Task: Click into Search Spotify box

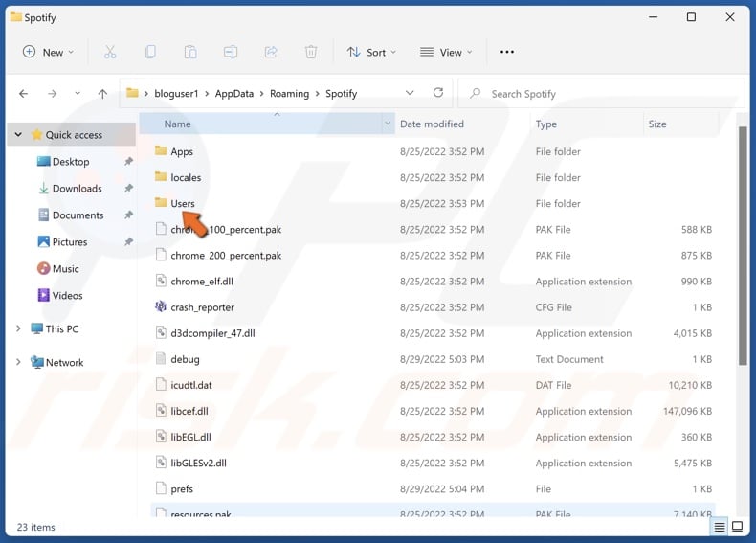Action: point(601,94)
